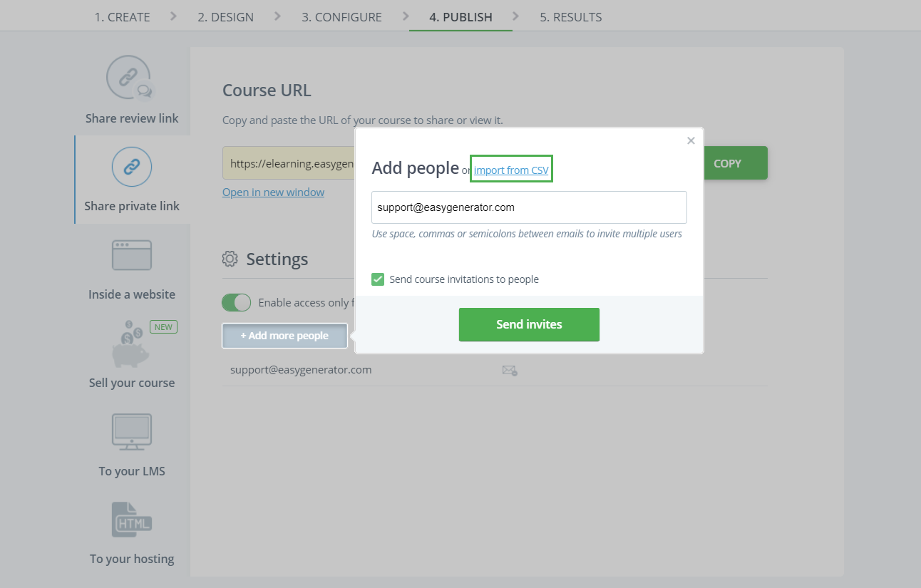Navigate to the 5. RESULTS step

click(570, 17)
